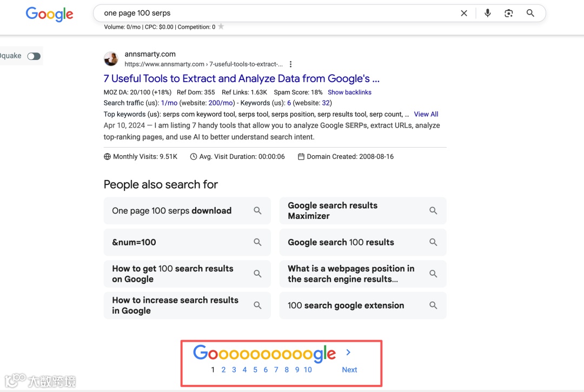Search How to get 100 search results
584x392 pixels.
[x=187, y=274]
